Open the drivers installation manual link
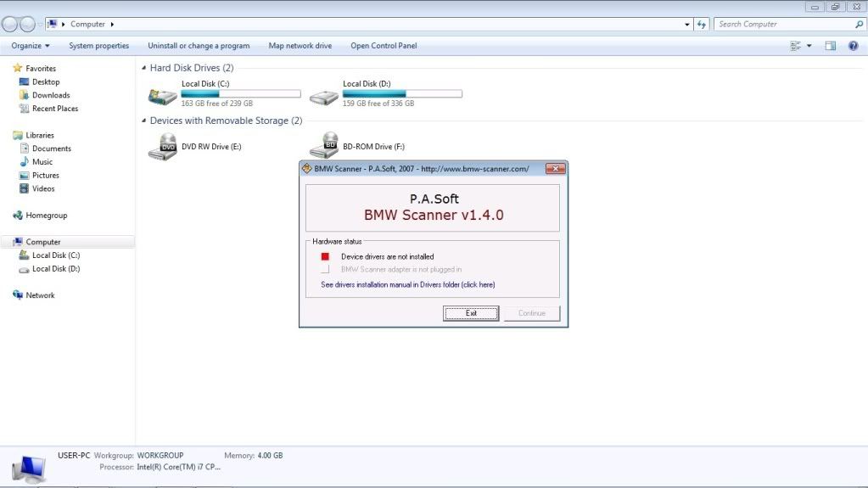Viewport: 868px width, 488px height. pyautogui.click(x=407, y=284)
